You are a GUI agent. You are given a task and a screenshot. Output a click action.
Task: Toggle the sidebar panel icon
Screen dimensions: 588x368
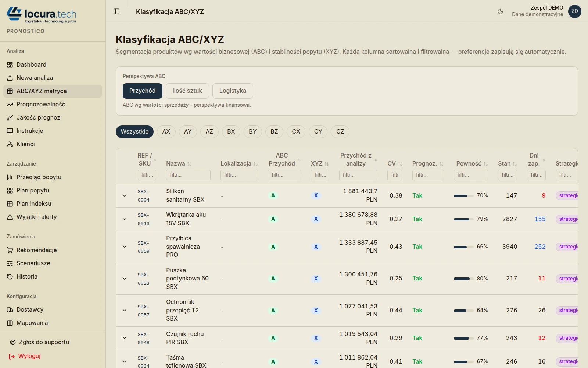click(x=116, y=11)
